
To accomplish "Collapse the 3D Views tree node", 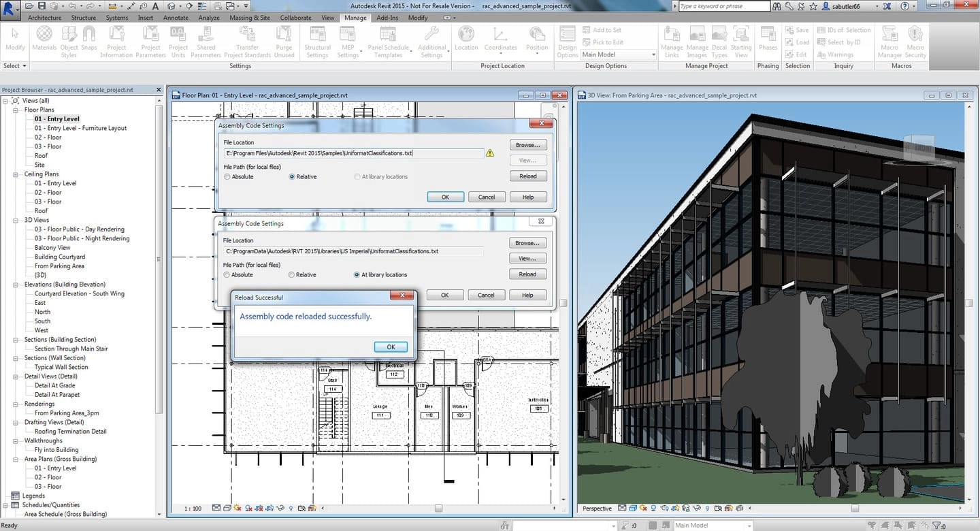I will coord(16,220).
